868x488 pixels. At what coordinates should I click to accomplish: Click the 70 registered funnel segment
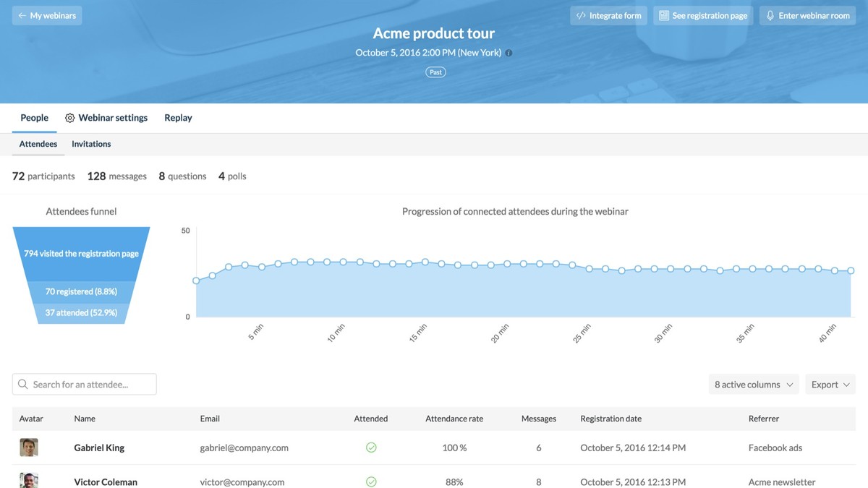(81, 291)
